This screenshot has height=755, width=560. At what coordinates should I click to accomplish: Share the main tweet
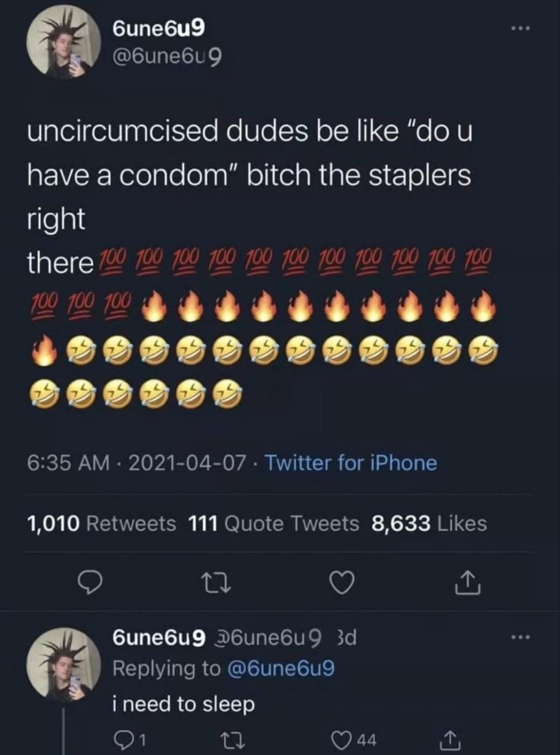tap(468, 582)
